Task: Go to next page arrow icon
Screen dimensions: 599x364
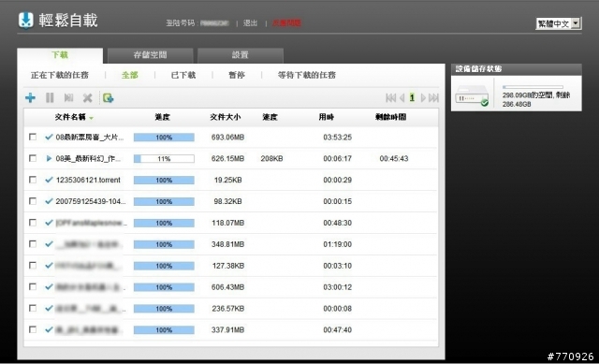Action: (423, 97)
